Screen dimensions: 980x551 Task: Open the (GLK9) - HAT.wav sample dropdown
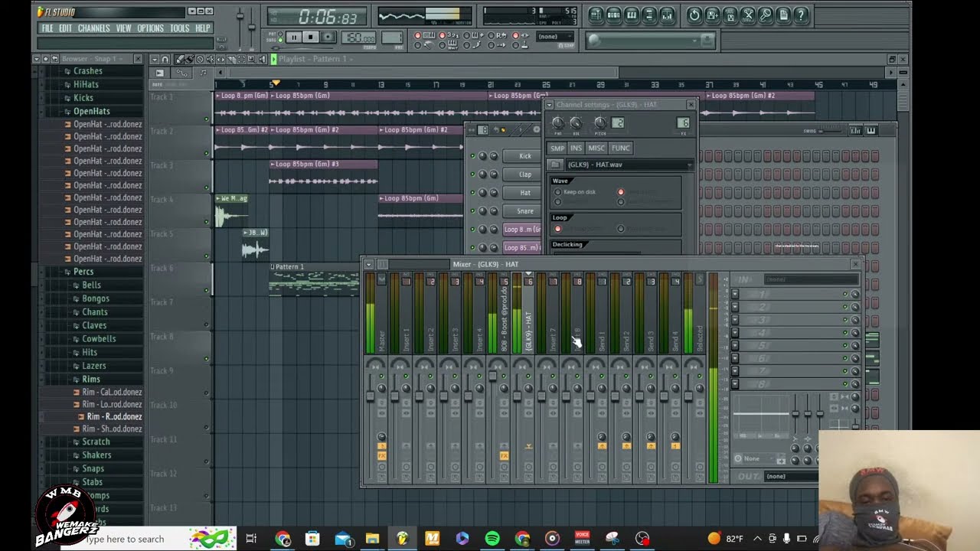(x=630, y=165)
